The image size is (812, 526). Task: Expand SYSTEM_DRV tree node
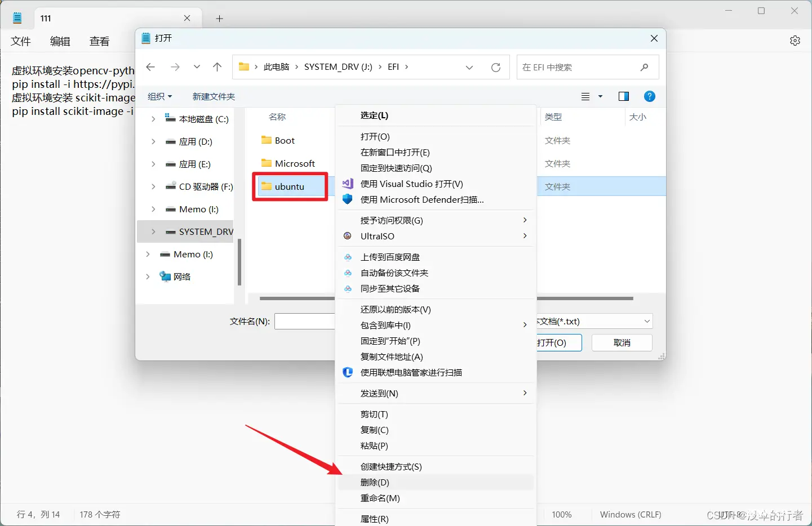tap(153, 231)
